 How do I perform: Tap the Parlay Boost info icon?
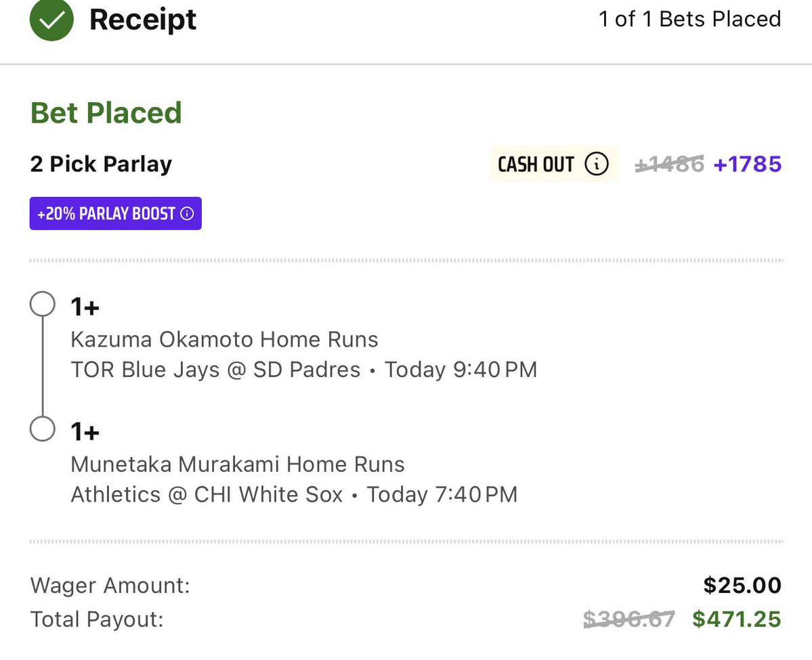click(x=187, y=213)
